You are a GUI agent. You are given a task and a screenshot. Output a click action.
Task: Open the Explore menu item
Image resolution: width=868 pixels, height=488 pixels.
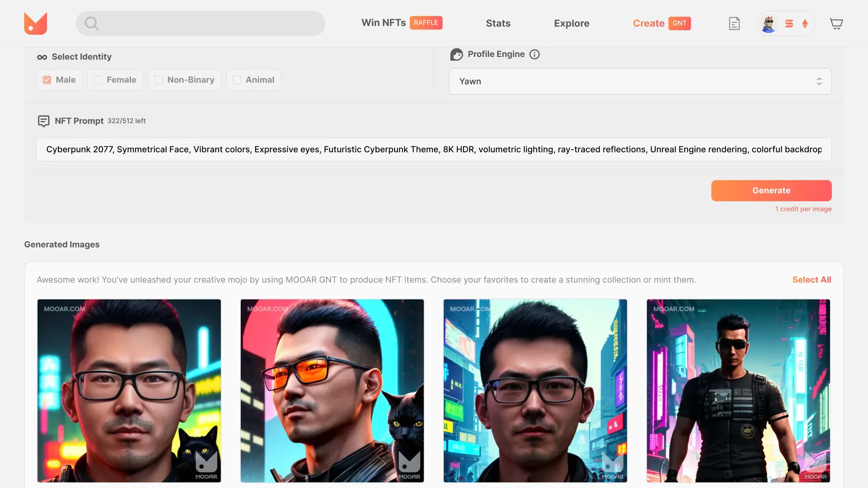(x=572, y=23)
